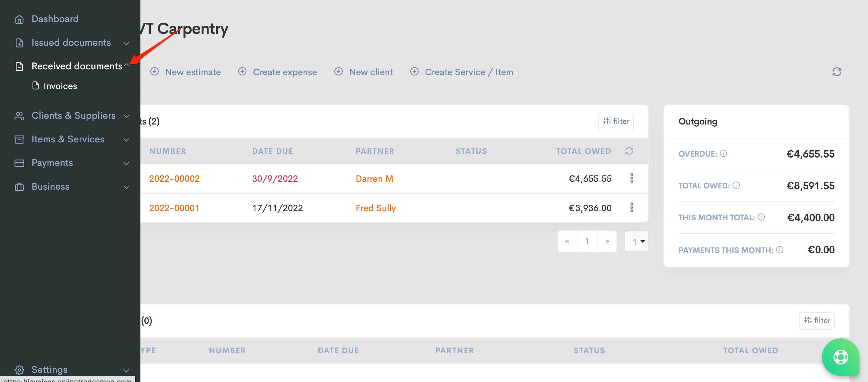Open the Dashboard home icon
This screenshot has height=382, width=868.
pyautogui.click(x=19, y=19)
